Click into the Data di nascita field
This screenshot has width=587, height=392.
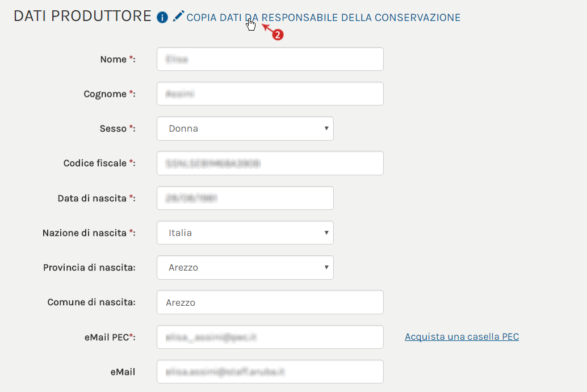coord(245,198)
